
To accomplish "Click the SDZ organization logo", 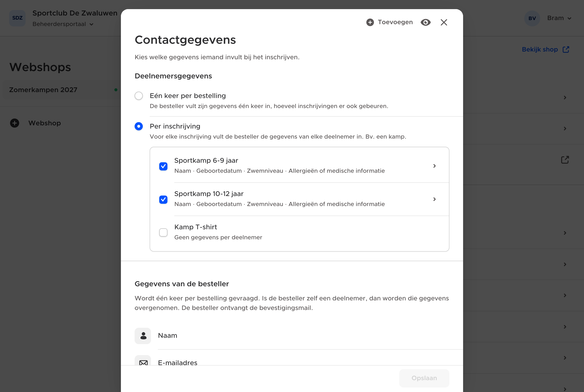I will point(17,18).
